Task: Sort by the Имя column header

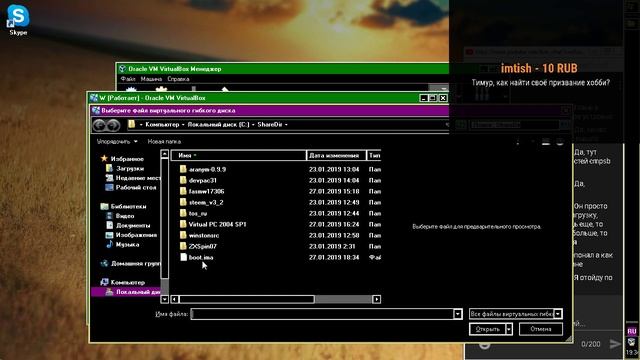Action: pyautogui.click(x=238, y=156)
